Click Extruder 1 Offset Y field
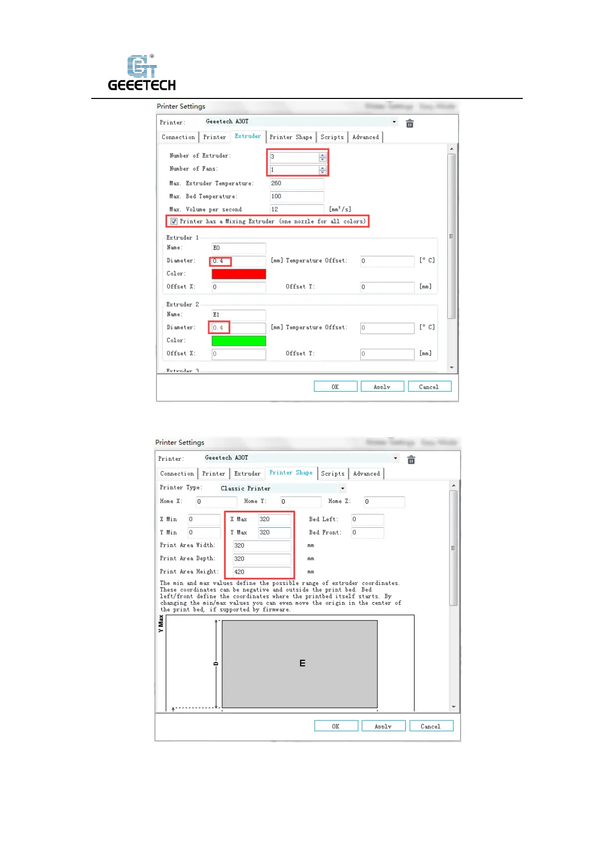 [387, 287]
